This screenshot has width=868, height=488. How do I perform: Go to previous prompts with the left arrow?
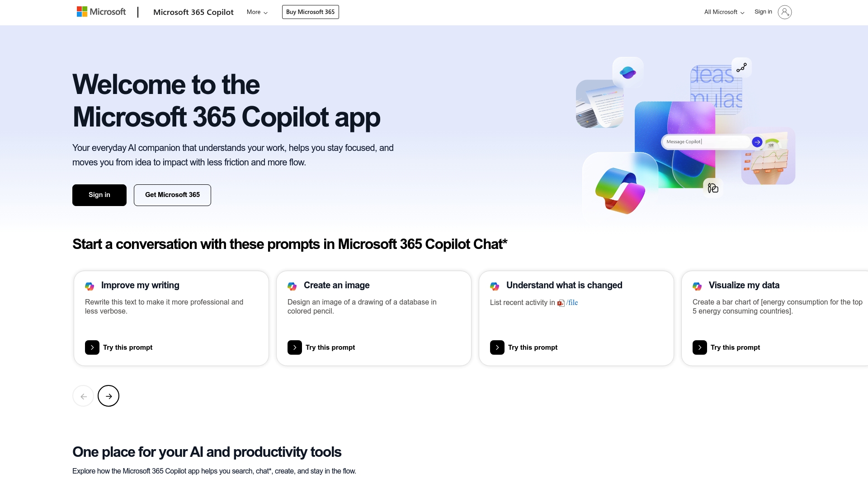(x=83, y=396)
